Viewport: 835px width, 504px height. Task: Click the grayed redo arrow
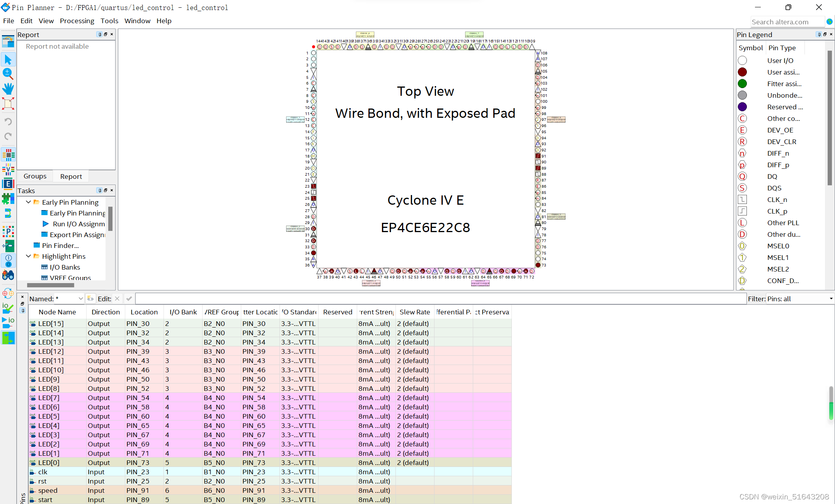point(8,136)
